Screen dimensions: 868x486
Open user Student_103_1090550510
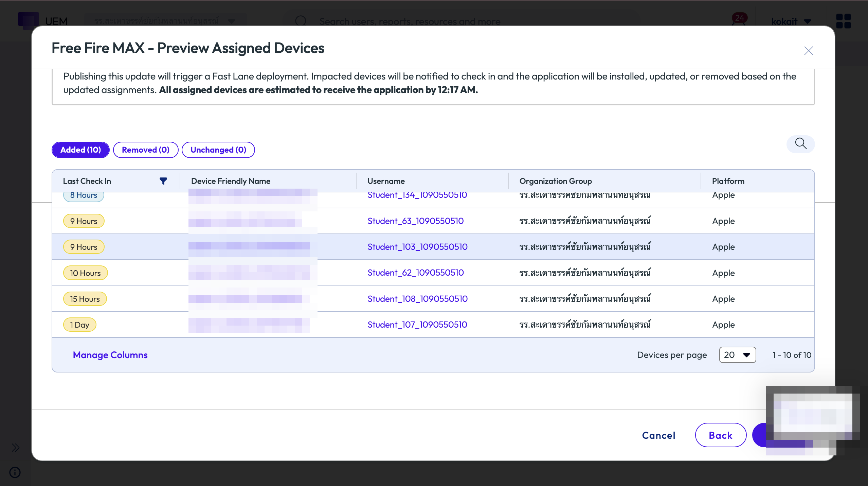[417, 247]
